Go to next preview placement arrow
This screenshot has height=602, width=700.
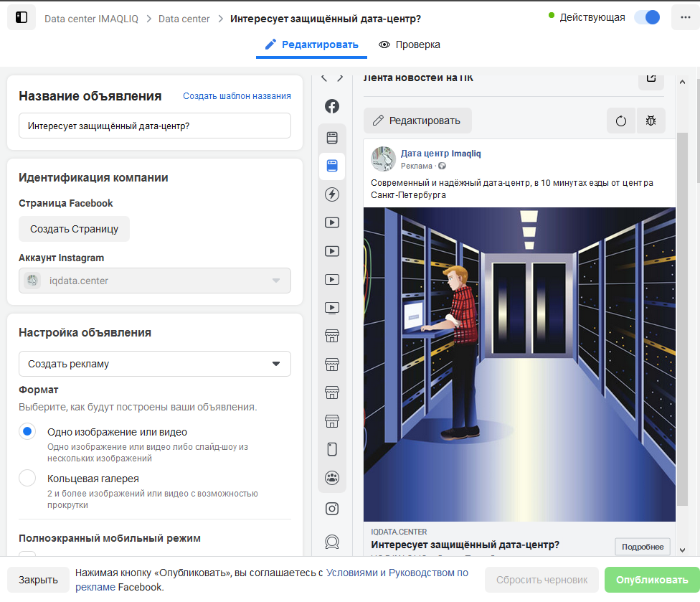click(x=340, y=78)
